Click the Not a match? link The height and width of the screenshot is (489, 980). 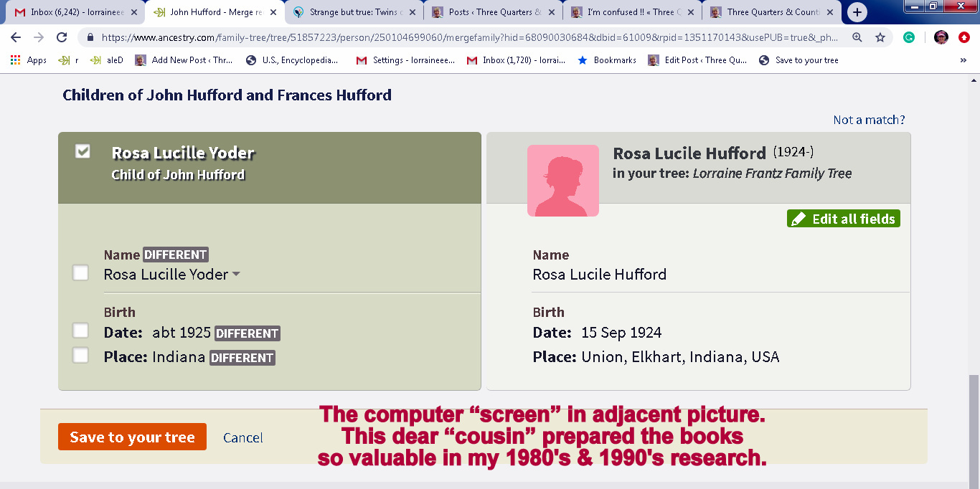coord(869,120)
